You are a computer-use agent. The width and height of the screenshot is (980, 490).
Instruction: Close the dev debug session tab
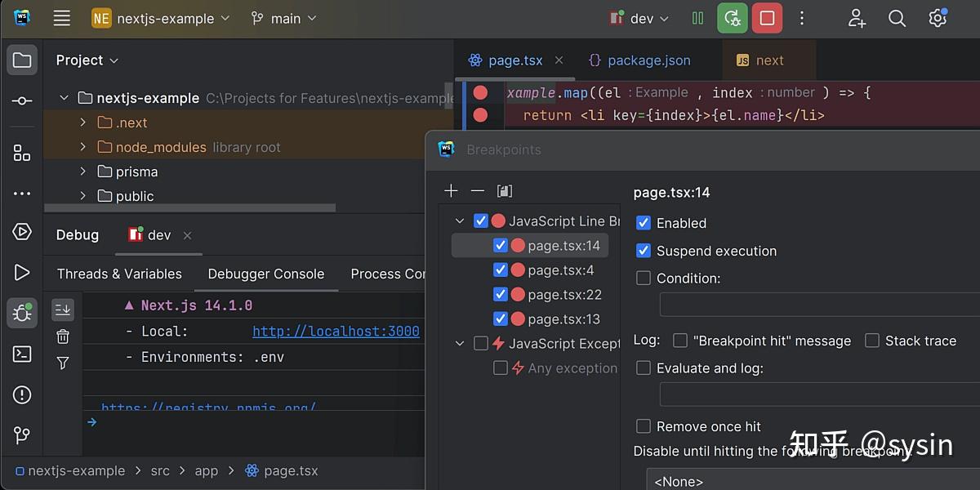click(187, 235)
